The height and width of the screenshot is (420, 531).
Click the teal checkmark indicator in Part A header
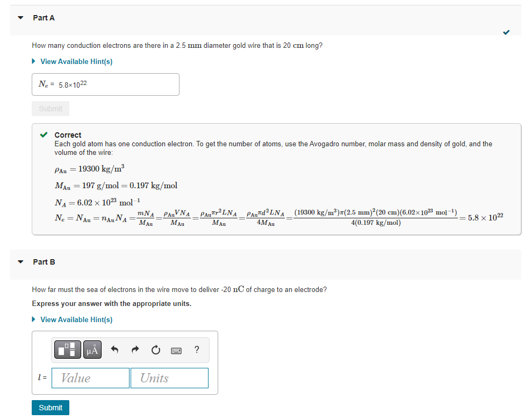tap(506, 32)
